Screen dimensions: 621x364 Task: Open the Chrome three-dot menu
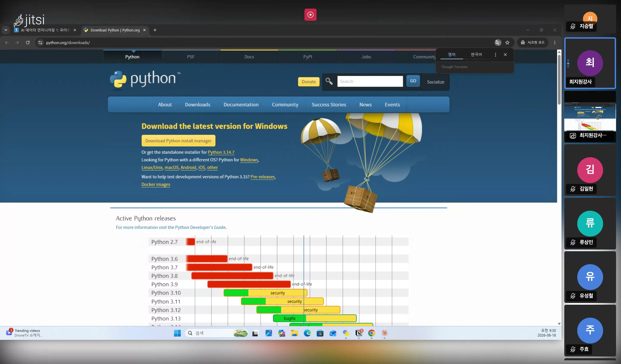point(555,43)
